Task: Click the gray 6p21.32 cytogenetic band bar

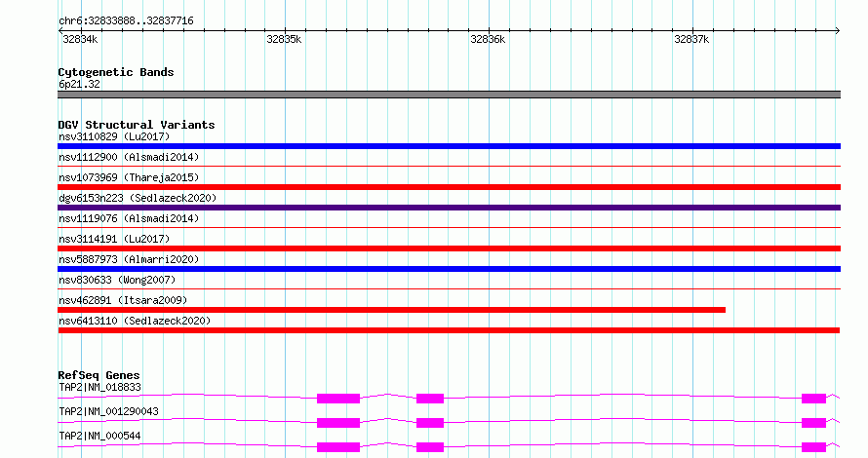Action: click(x=449, y=95)
